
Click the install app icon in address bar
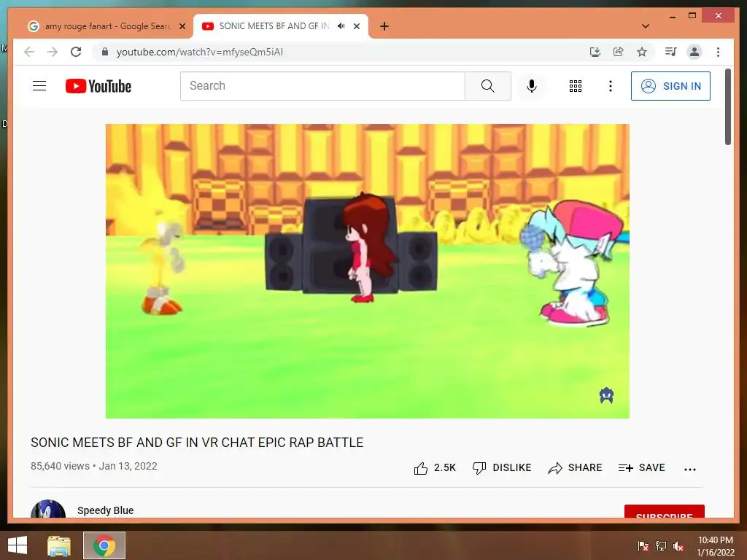[x=595, y=52]
